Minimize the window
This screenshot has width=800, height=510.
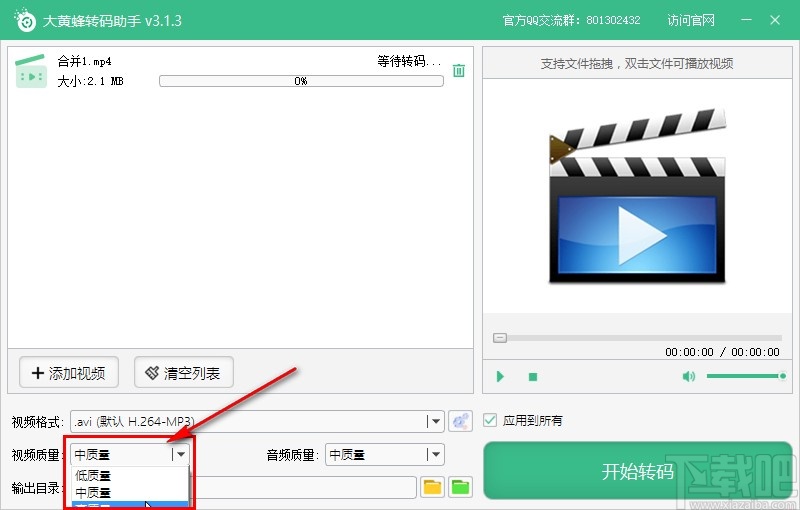(746, 20)
